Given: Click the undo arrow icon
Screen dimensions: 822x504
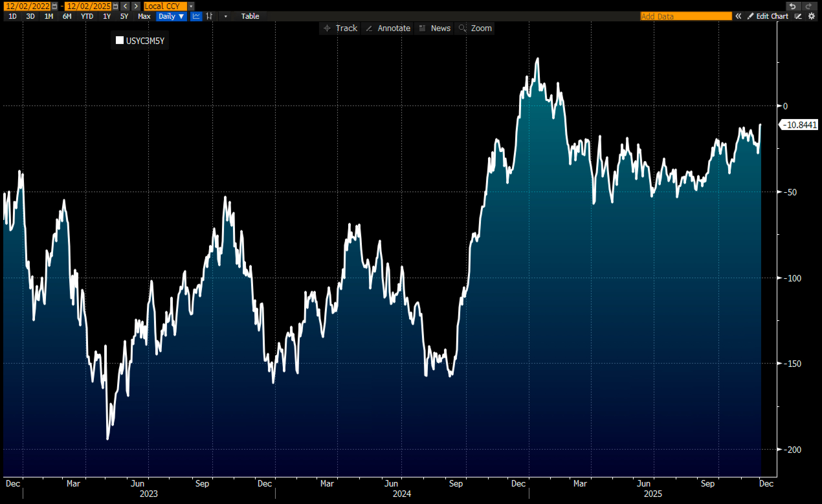Looking at the screenshot, I should point(793,6).
